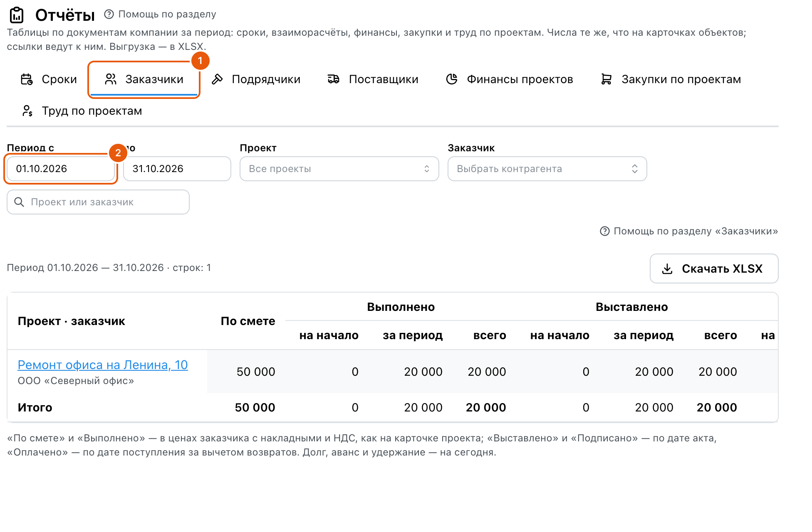Screen dimensions: 812x532
Task: Click the download icon on Скачать XLSX
Action: click(667, 268)
